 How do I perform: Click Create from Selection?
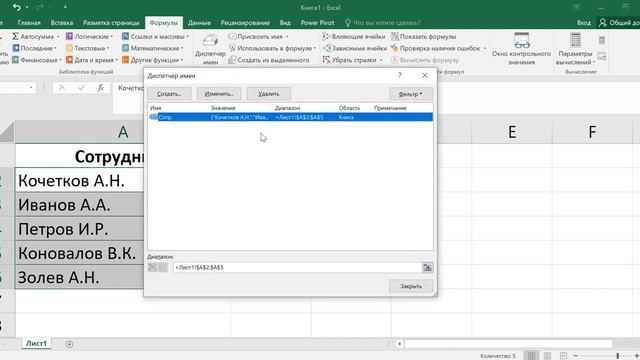269,60
